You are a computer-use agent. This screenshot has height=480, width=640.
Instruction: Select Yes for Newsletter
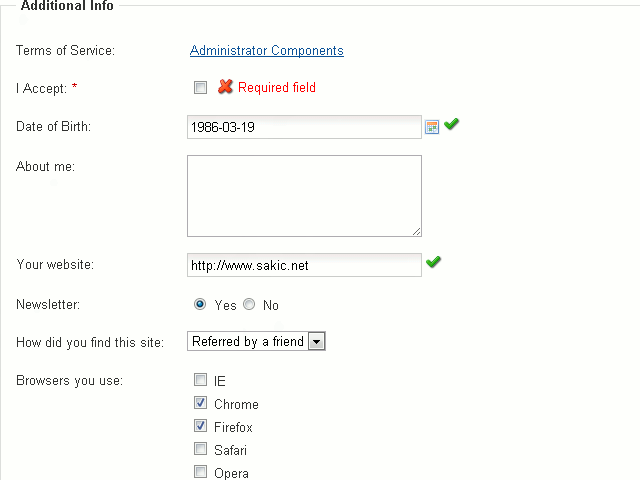click(200, 304)
